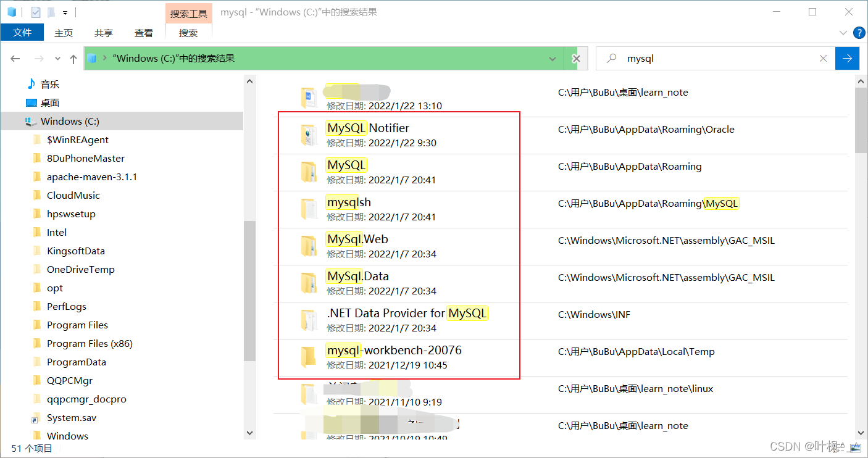
Task: Select the mysqlsh result name
Action: pyautogui.click(x=349, y=202)
